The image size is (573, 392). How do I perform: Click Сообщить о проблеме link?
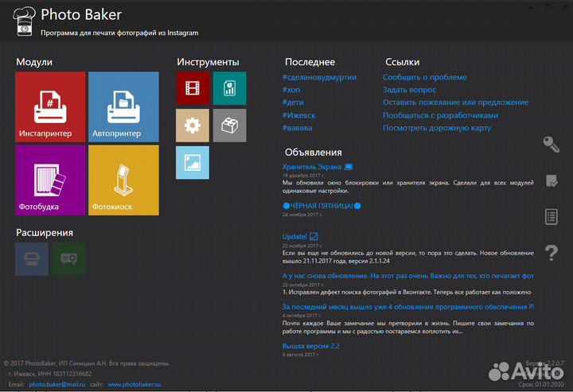click(x=425, y=77)
